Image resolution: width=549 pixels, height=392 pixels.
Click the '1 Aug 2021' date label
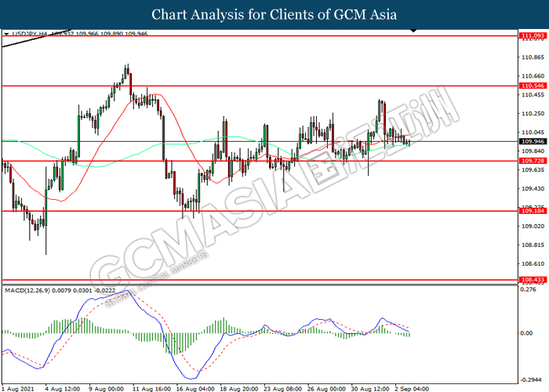click(x=18, y=389)
